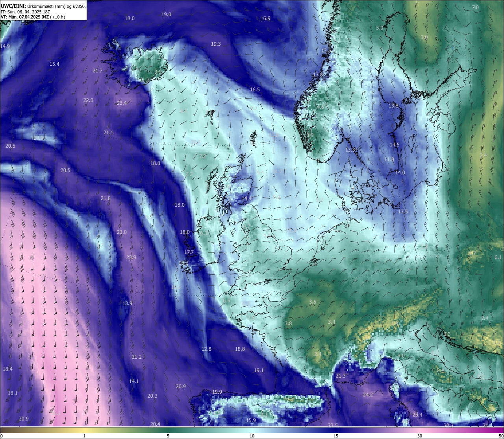Image resolution: width=504 pixels, height=439 pixels.
Task: Click the 17.7 value label
Action: [x=189, y=252]
